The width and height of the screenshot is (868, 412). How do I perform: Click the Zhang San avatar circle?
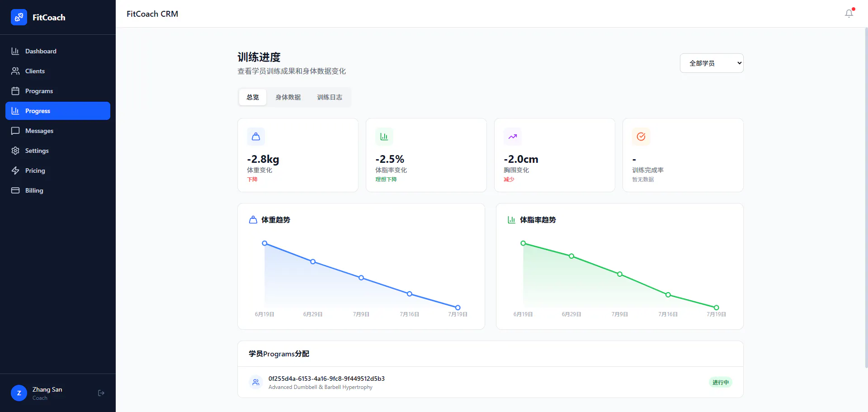pos(19,393)
